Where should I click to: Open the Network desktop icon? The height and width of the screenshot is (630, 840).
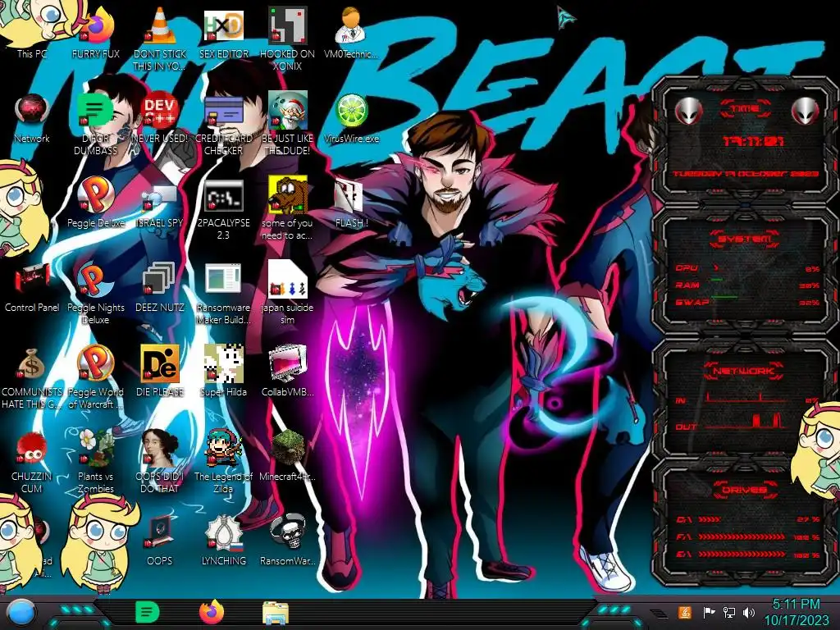tap(32, 118)
